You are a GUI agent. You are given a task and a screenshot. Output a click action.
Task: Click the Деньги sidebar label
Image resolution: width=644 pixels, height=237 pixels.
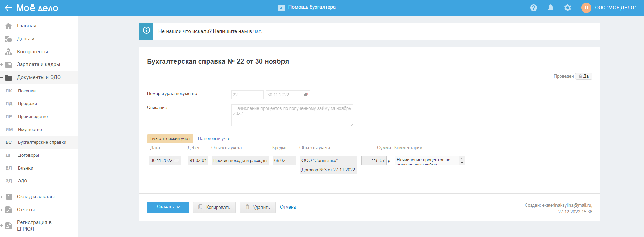point(26,39)
